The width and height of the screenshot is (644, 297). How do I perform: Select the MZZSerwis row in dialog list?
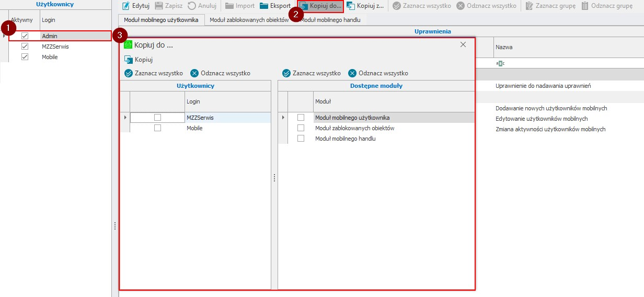195,118
